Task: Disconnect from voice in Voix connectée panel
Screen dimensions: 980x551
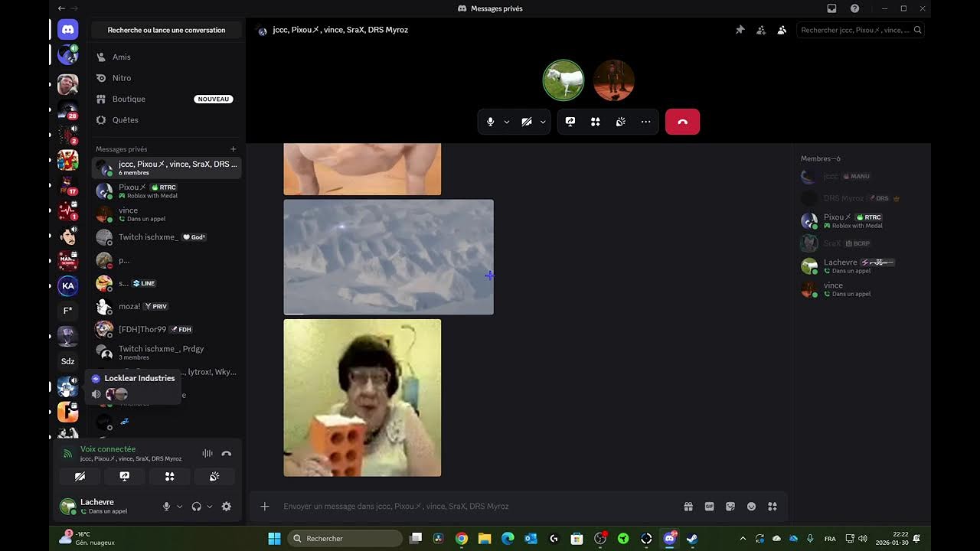Action: coord(226,453)
